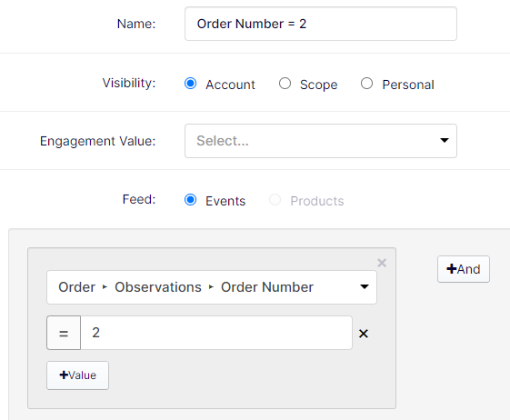This screenshot has height=420, width=510.
Task: Open the equals operator selector
Action: pos(64,333)
